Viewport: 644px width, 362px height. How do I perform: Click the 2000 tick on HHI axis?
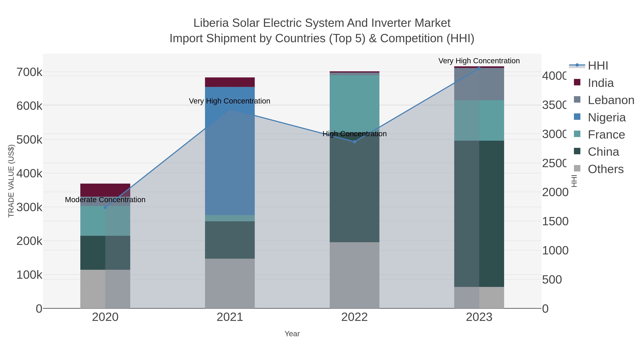[x=555, y=192]
